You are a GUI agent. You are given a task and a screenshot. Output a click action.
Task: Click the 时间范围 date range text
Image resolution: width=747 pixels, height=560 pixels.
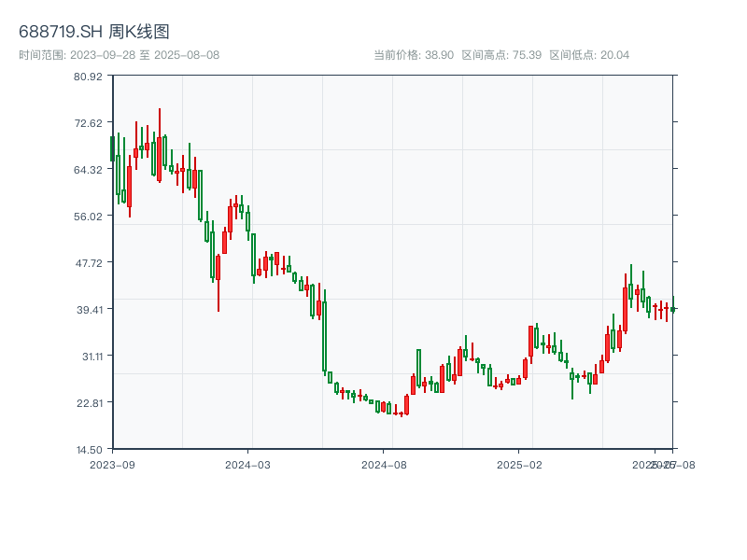(120, 55)
